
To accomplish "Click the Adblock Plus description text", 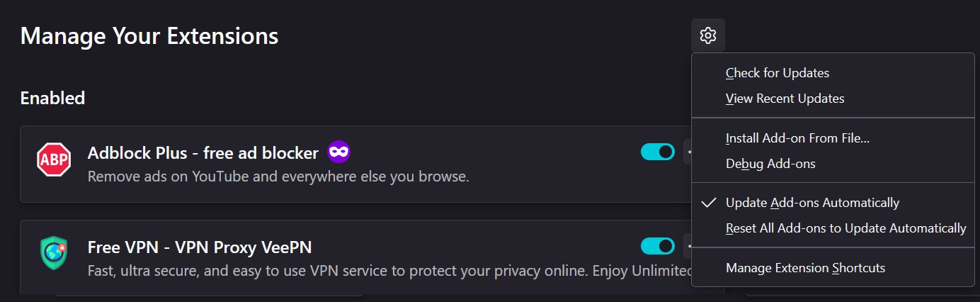I will [x=278, y=176].
